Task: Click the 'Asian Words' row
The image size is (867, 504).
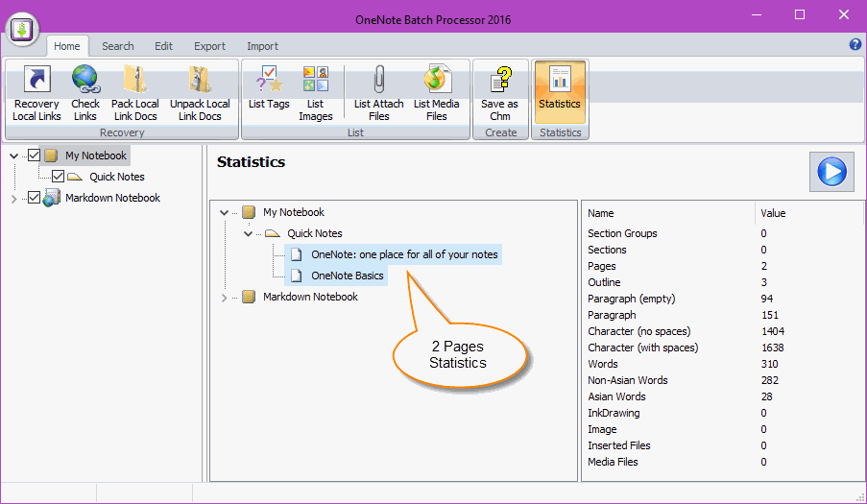Action: [722, 396]
